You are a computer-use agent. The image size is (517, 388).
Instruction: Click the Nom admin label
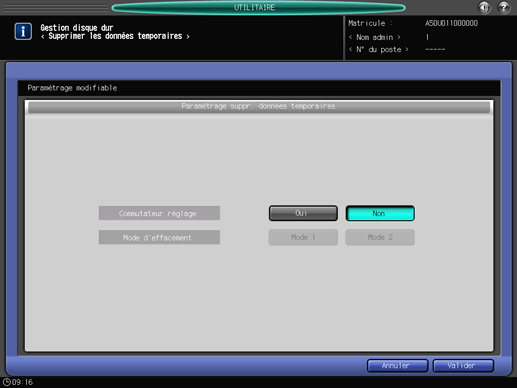pos(374,37)
